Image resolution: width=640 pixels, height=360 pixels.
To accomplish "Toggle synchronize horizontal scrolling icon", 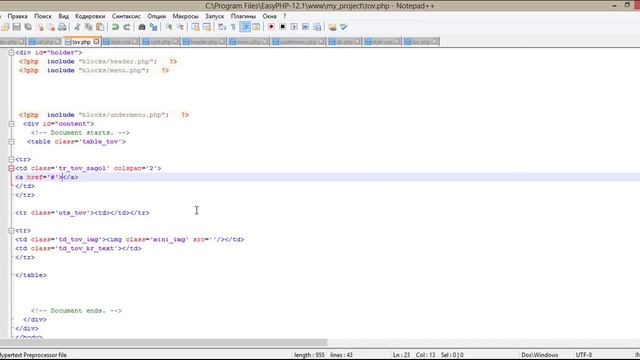I will point(207,27).
